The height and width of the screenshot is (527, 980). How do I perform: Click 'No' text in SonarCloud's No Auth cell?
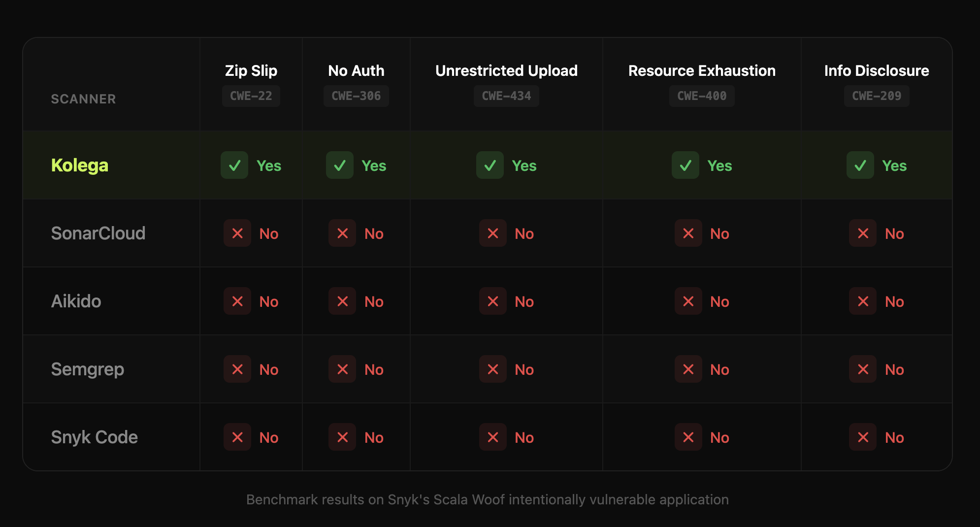click(374, 234)
